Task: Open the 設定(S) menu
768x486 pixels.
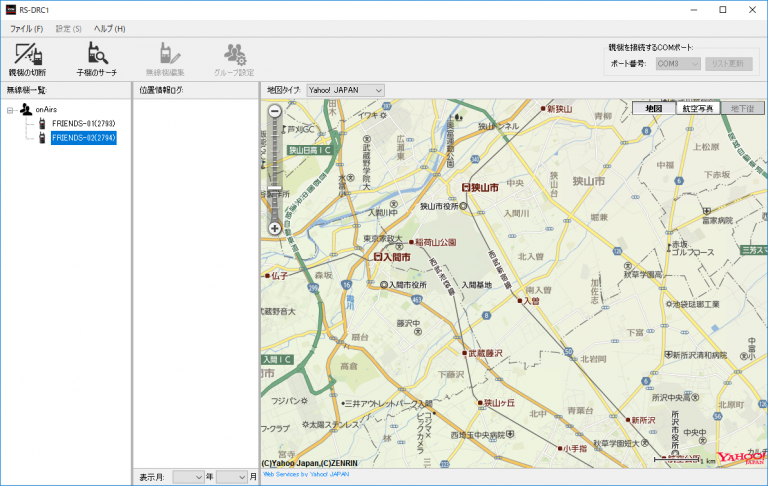Action: (x=69, y=29)
